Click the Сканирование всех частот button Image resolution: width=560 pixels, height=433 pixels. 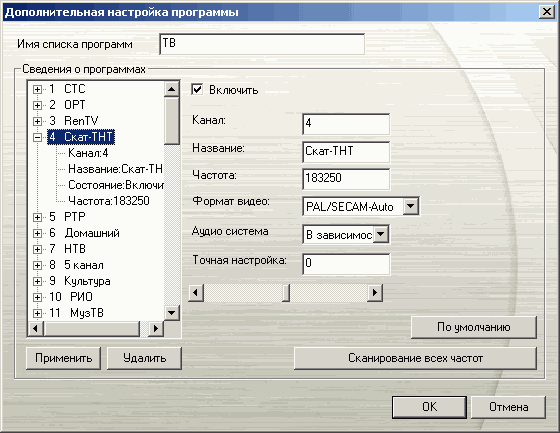415,358
